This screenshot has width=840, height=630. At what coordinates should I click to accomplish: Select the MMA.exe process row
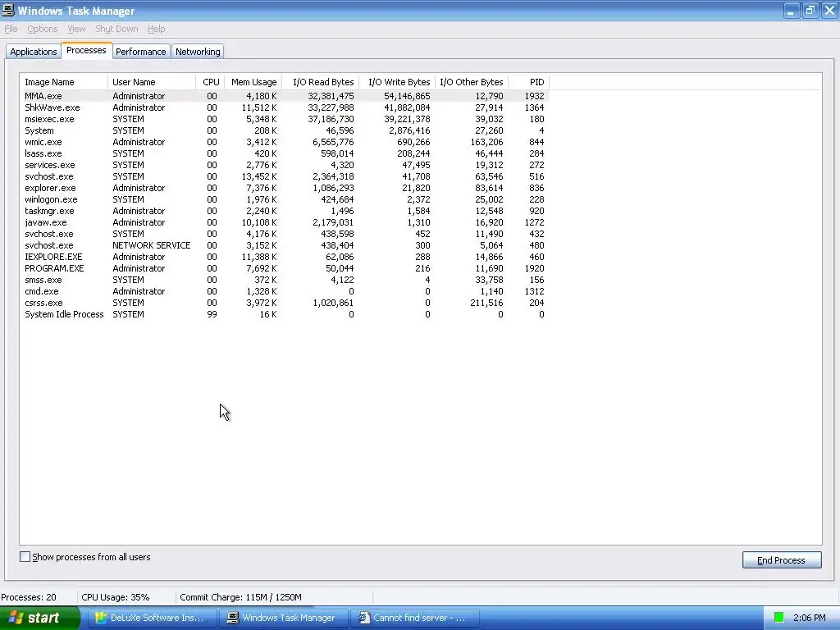(x=285, y=96)
